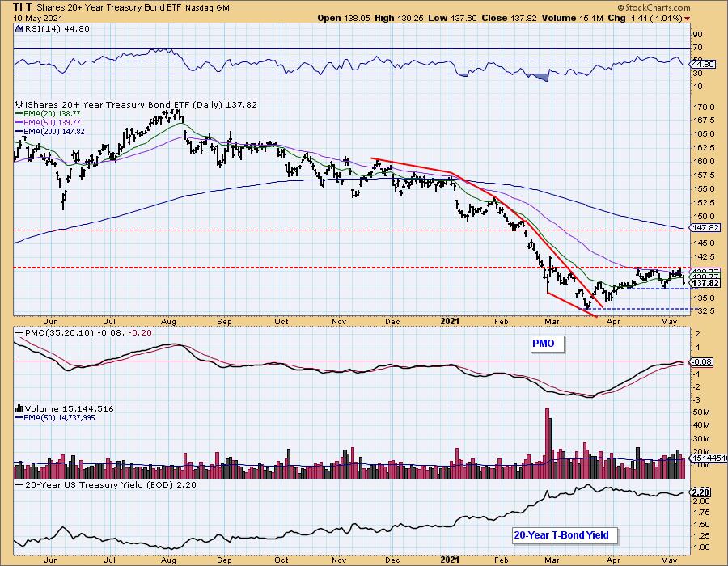The image size is (728, 566).
Task: Click the Volume 15,144,516 legend label
Action: pyautogui.click(x=70, y=408)
